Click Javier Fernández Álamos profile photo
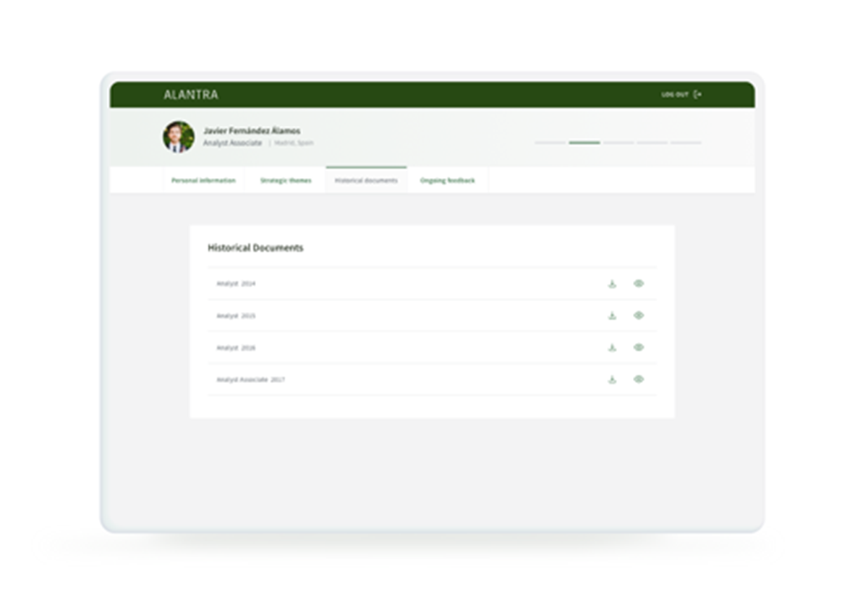 coord(179,136)
